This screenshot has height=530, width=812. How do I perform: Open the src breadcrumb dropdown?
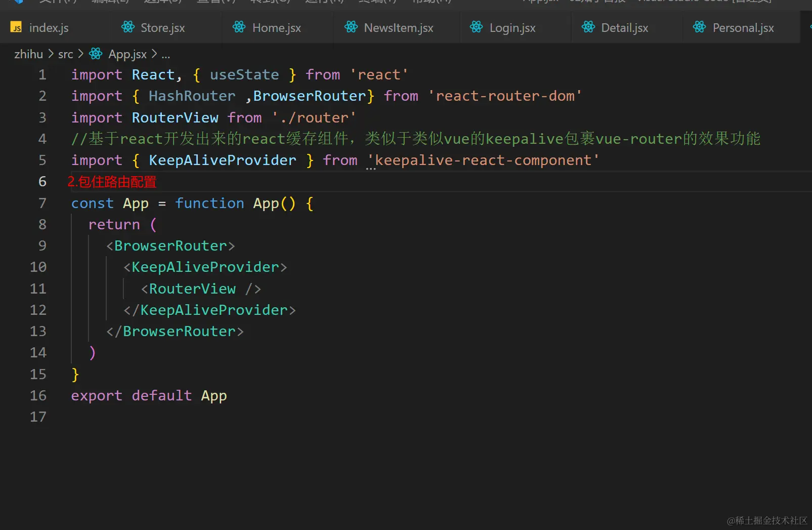(66, 54)
